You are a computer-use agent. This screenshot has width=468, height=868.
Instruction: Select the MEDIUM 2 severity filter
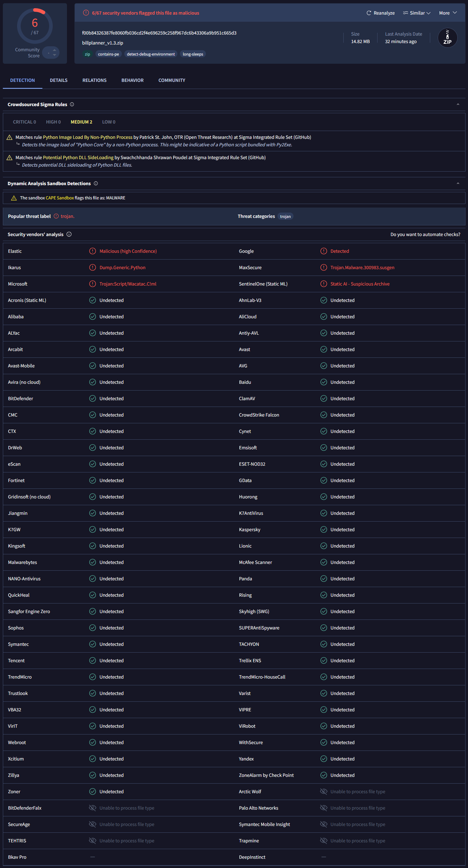[82, 122]
